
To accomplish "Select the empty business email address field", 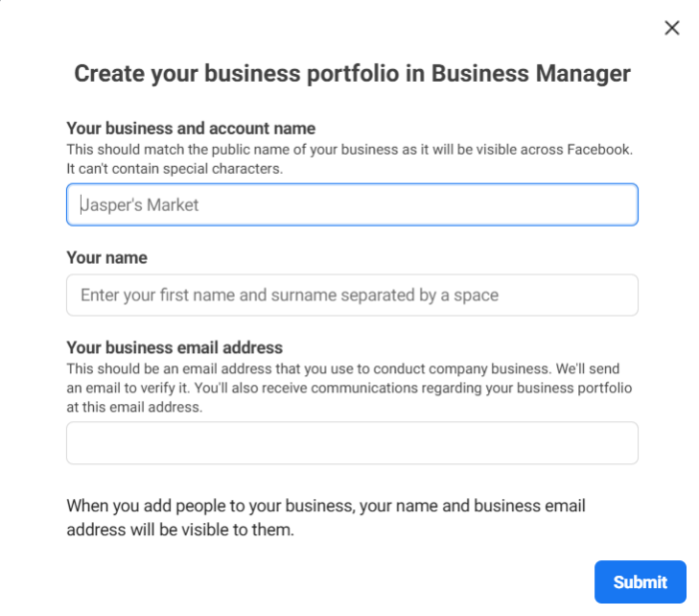I will pyautogui.click(x=351, y=443).
